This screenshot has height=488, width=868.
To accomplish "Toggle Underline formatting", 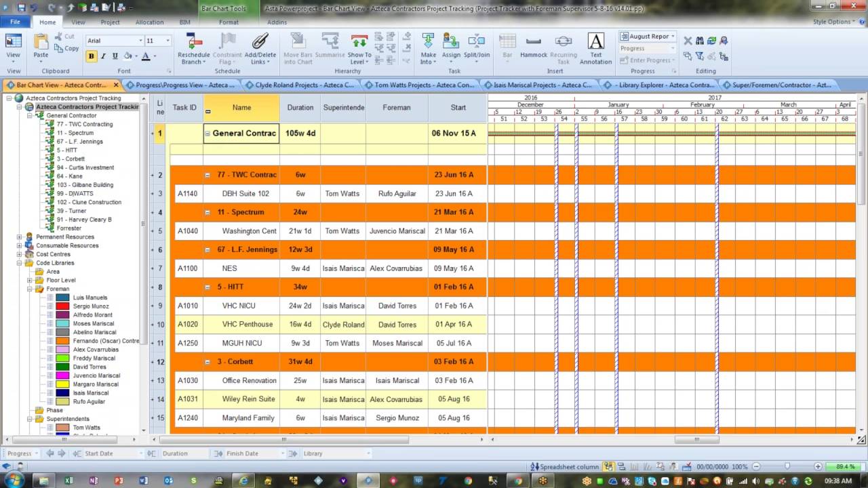I will tap(115, 56).
